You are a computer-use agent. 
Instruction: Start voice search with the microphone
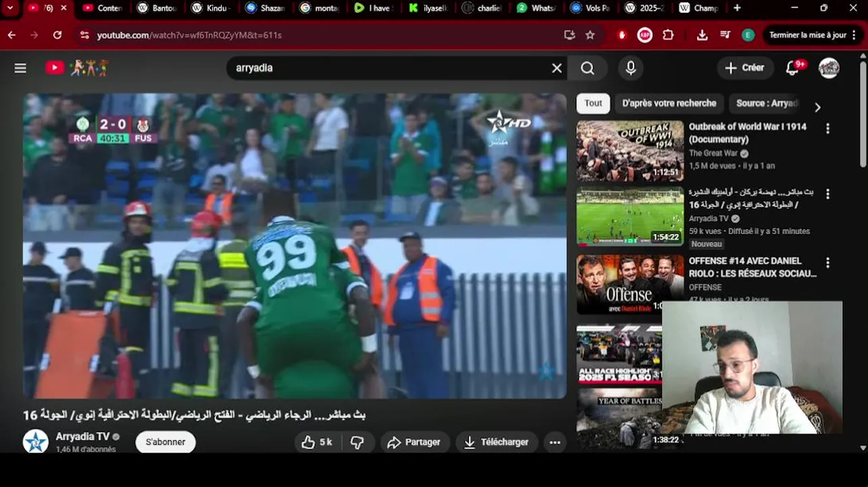point(630,68)
